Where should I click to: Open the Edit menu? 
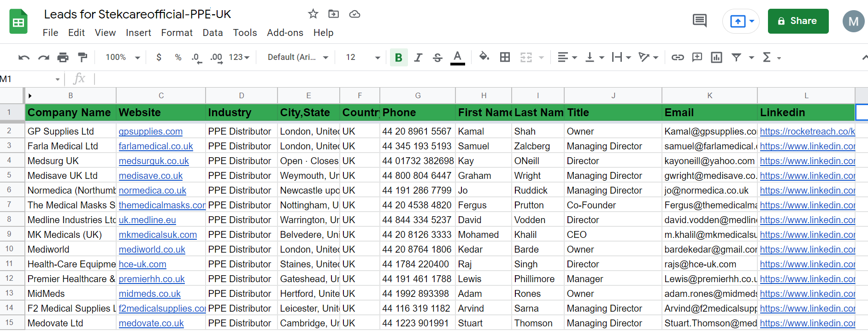tap(77, 33)
